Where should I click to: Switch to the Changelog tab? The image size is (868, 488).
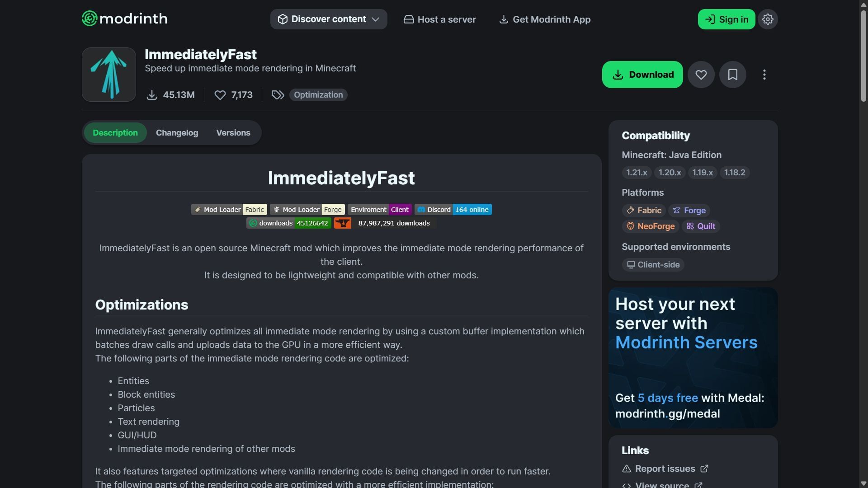177,133
